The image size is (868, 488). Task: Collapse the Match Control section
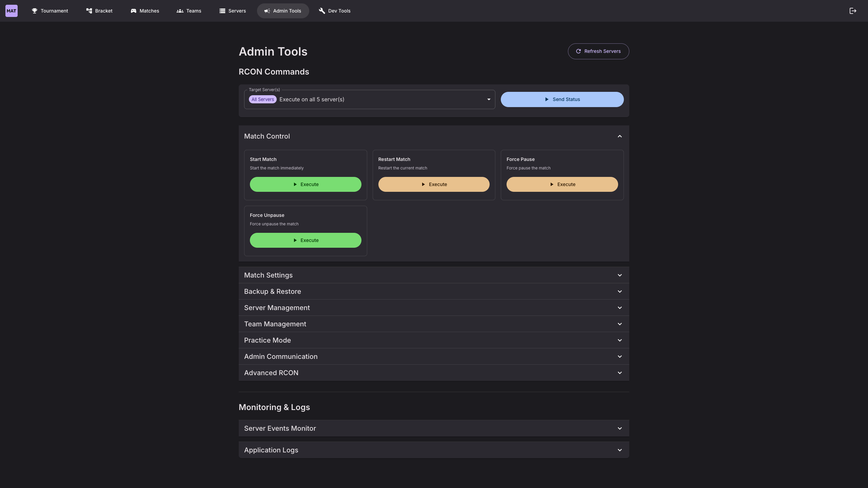[x=619, y=136]
